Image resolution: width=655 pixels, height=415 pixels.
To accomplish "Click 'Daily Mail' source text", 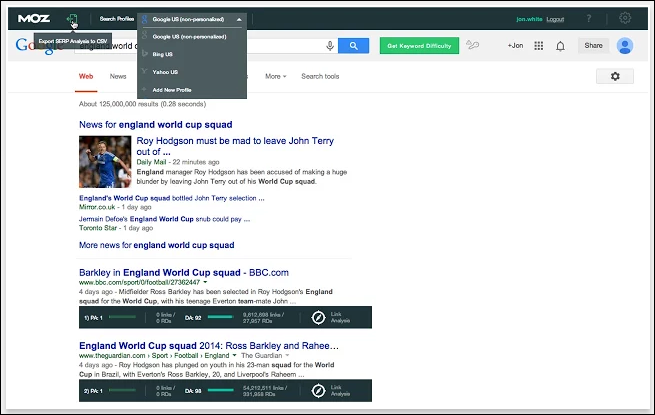I will point(151,162).
